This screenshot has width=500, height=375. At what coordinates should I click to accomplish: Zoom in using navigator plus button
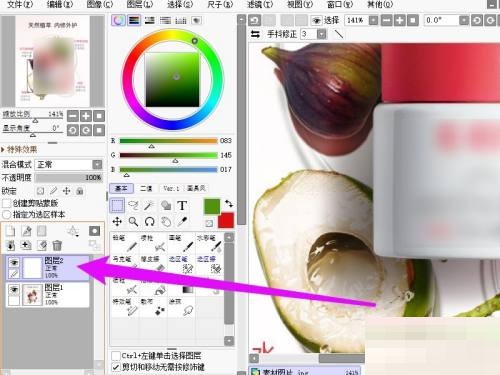coord(86,116)
